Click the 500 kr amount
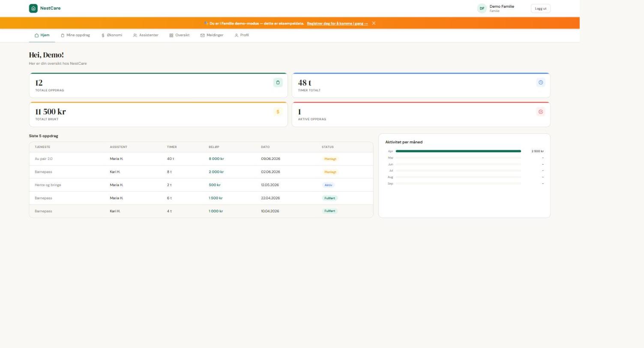Screen dimensions: 644x348 (x=215, y=185)
